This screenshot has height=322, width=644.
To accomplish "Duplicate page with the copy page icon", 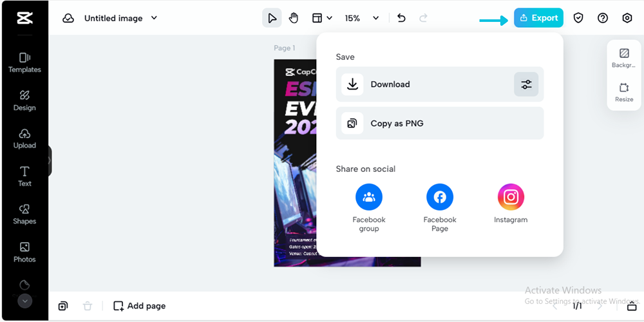I will click(63, 305).
